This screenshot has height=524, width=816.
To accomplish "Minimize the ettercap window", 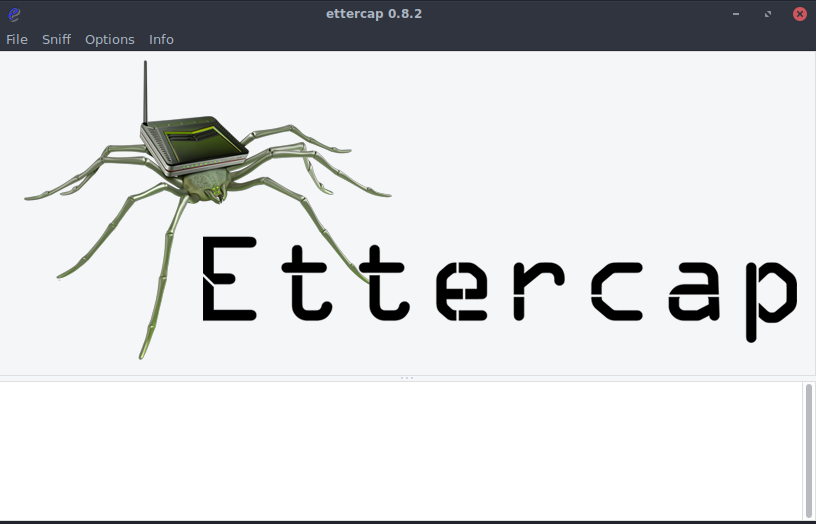I will click(736, 14).
